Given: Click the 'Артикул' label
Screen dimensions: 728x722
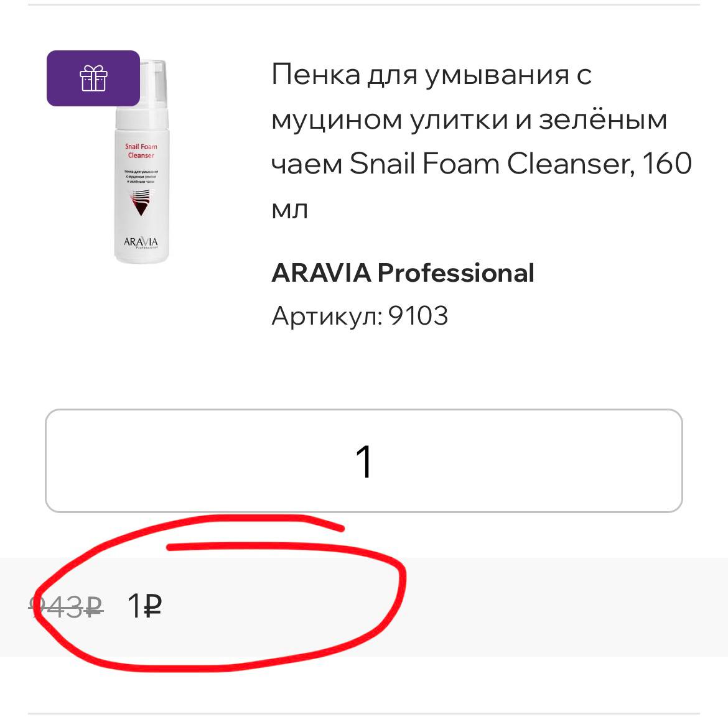Looking at the screenshot, I should (327, 316).
